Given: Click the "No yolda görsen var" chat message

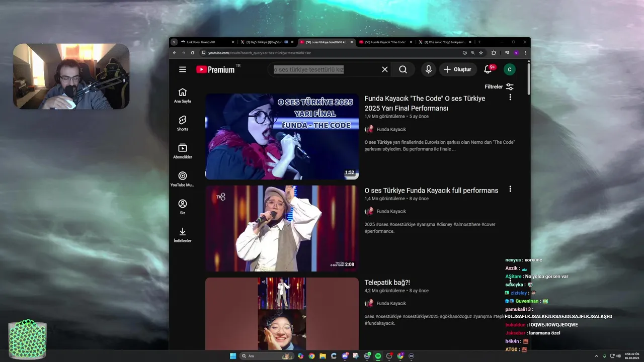Looking at the screenshot, I should point(546,277).
